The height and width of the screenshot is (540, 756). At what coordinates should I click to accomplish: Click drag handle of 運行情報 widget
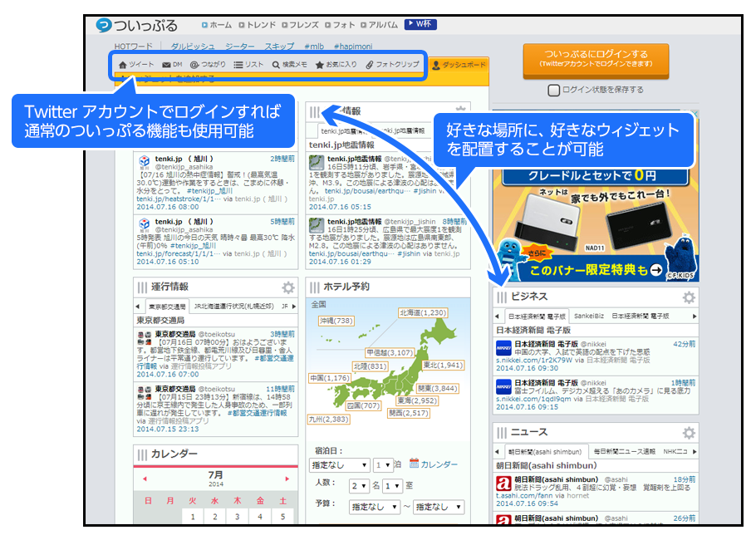point(142,287)
